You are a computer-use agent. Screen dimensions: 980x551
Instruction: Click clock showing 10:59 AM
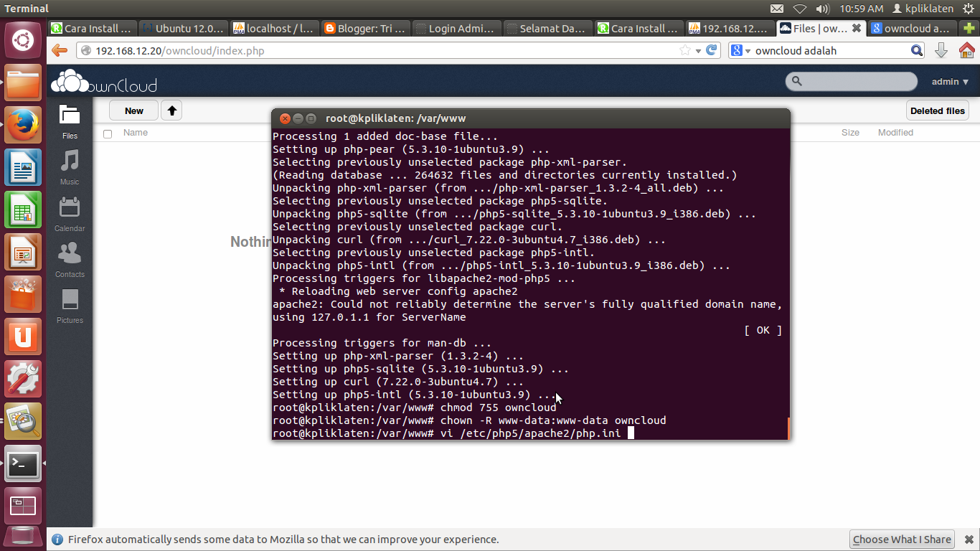pos(860,9)
